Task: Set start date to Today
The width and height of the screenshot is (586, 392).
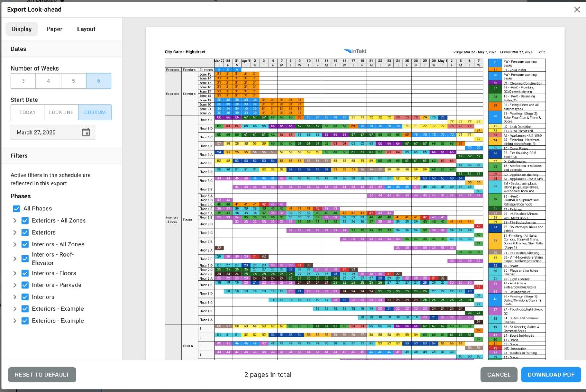Action: pyautogui.click(x=27, y=112)
